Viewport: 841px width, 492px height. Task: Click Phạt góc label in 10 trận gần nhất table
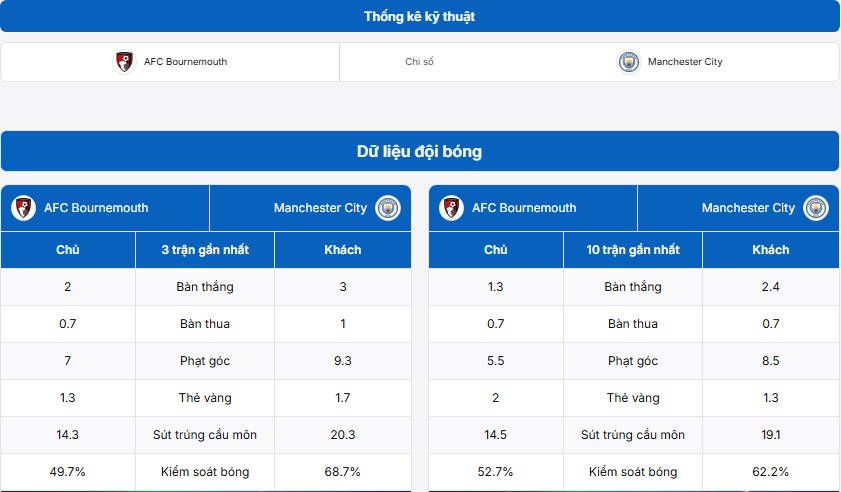click(x=633, y=361)
